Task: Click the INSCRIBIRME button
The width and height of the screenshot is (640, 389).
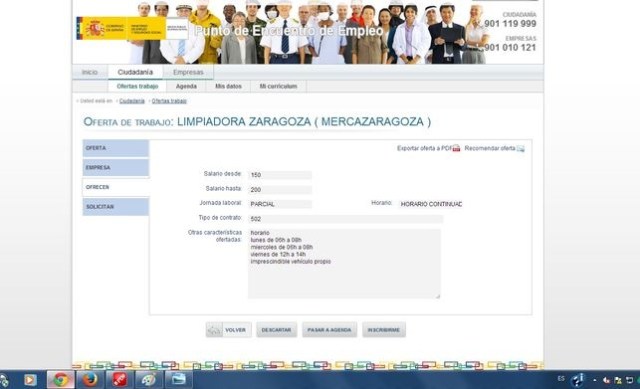Action: 384,330
